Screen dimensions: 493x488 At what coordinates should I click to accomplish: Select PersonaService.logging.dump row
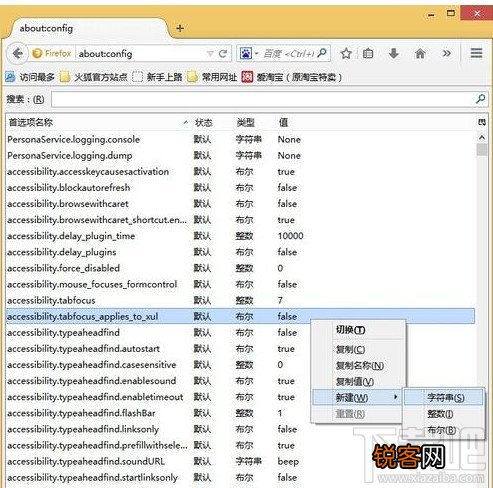(x=240, y=155)
